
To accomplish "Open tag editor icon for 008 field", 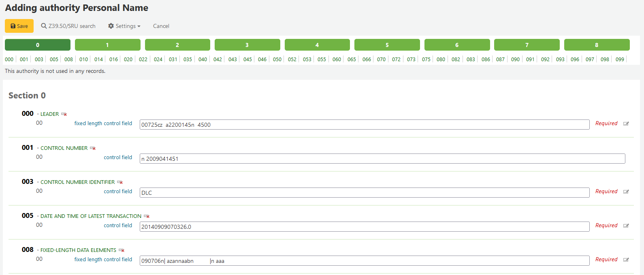I will point(626,260).
